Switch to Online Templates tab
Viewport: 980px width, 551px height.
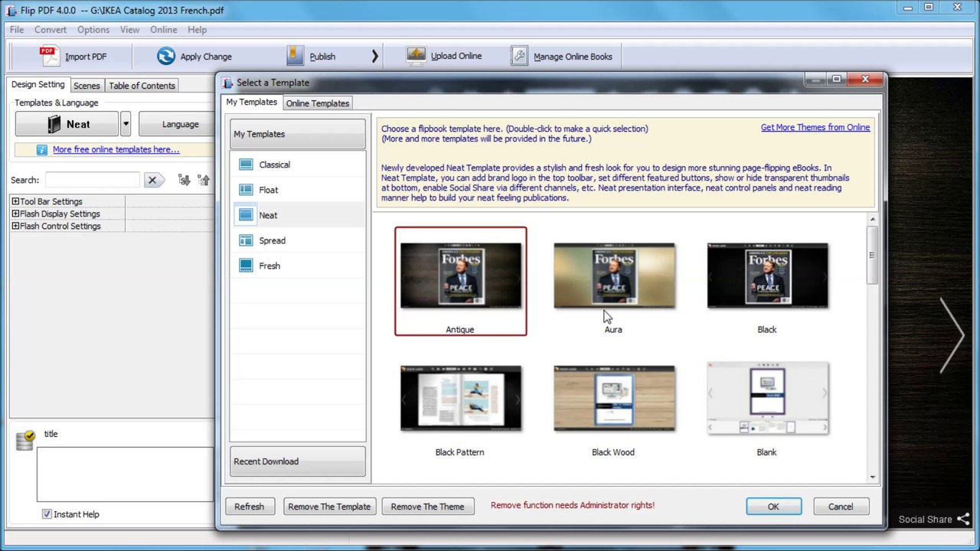coord(318,103)
